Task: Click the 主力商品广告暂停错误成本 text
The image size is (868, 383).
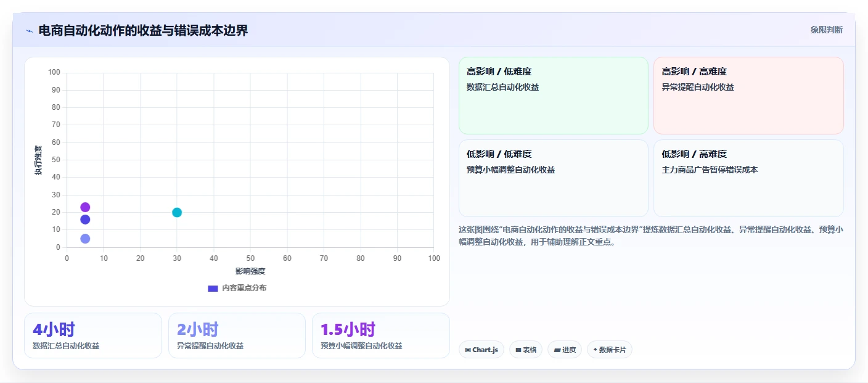Action: (710, 170)
